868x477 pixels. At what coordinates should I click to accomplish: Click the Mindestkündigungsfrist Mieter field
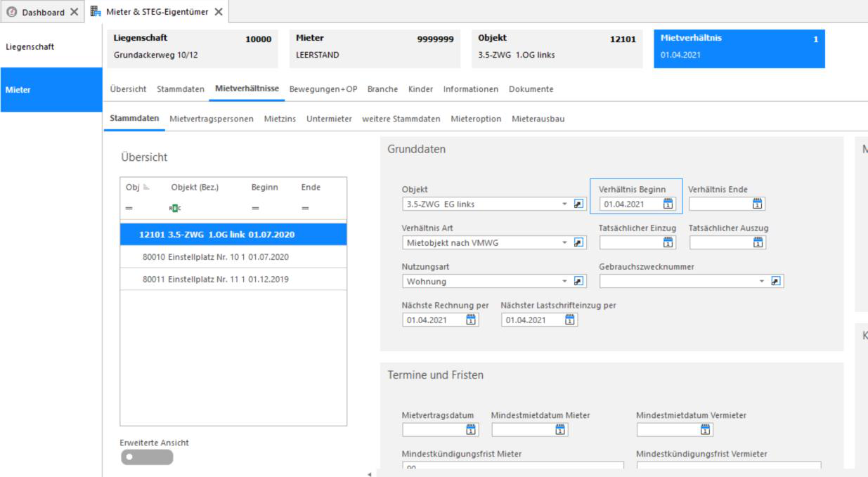[513, 465]
